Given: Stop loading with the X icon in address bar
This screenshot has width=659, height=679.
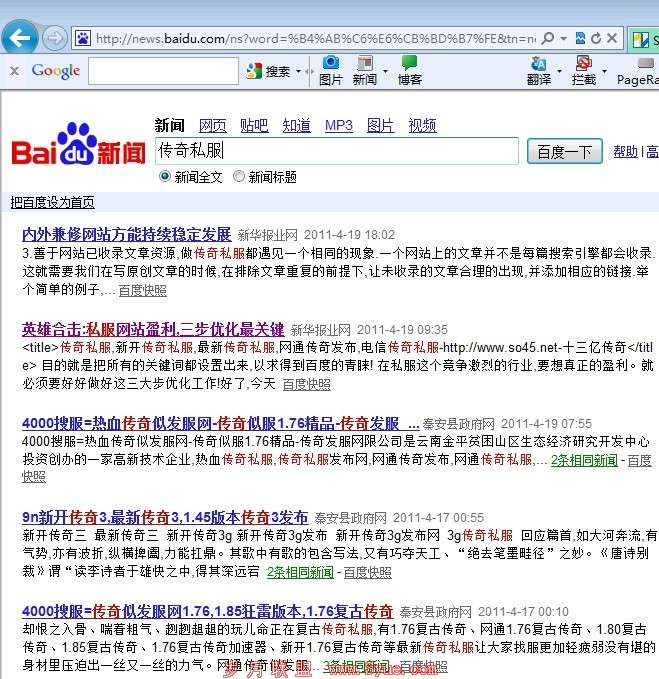Looking at the screenshot, I should (x=612, y=39).
